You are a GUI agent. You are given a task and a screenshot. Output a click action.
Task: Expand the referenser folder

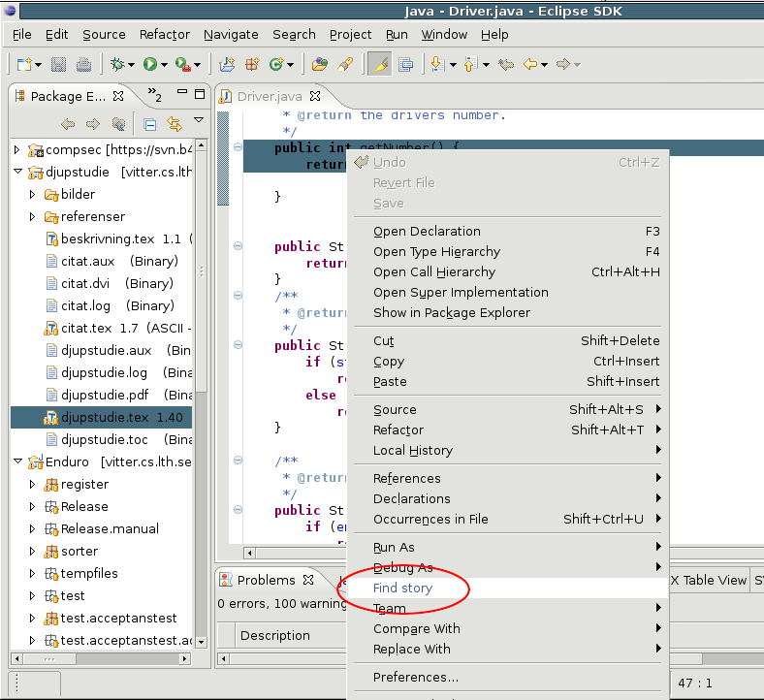tap(32, 217)
